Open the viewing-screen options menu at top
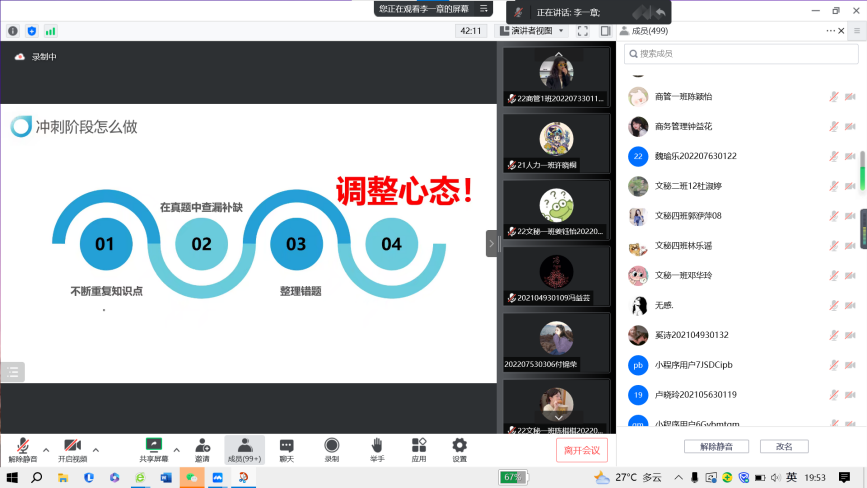The height and width of the screenshot is (488, 867). click(484, 8)
